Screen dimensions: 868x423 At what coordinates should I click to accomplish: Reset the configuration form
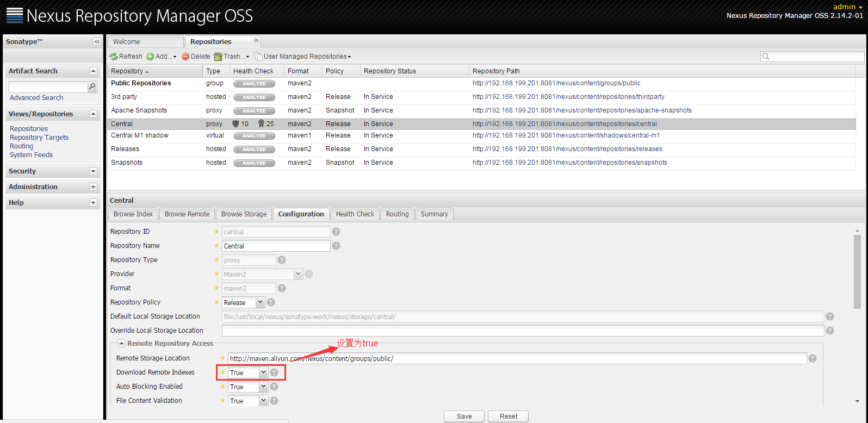pos(508,416)
